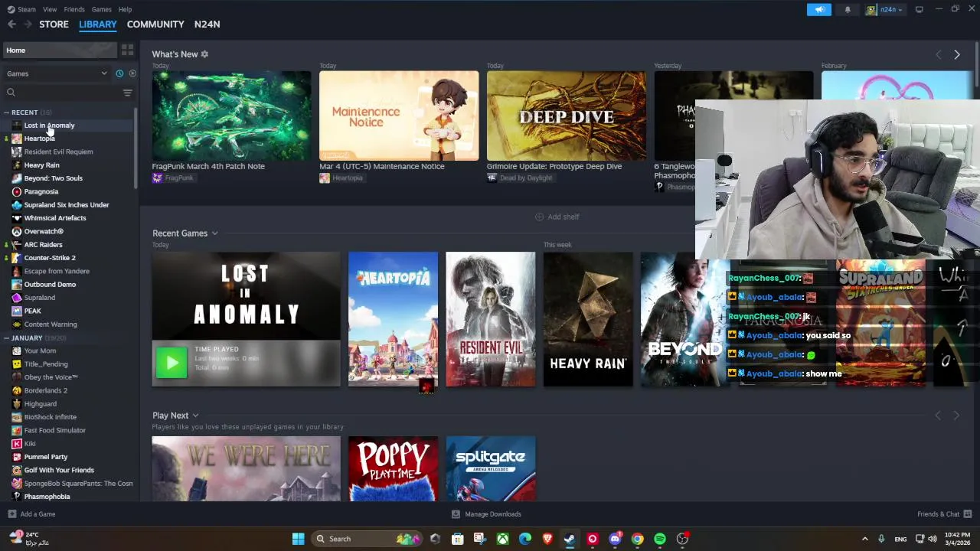Image resolution: width=980 pixels, height=551 pixels.
Task: Select Resident Evil cover in Recent Games
Action: [491, 319]
